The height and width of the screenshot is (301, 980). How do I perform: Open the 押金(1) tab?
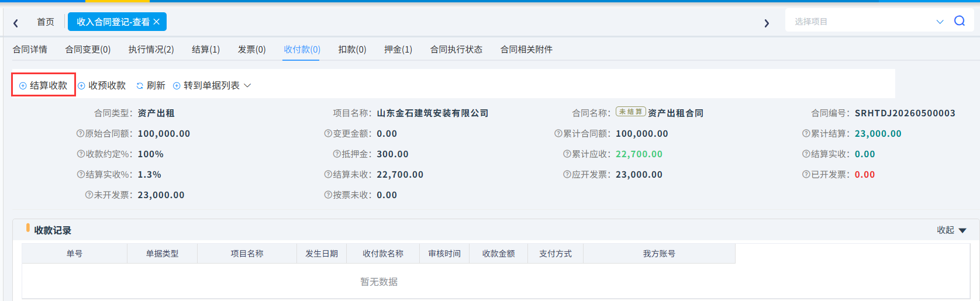coord(398,50)
